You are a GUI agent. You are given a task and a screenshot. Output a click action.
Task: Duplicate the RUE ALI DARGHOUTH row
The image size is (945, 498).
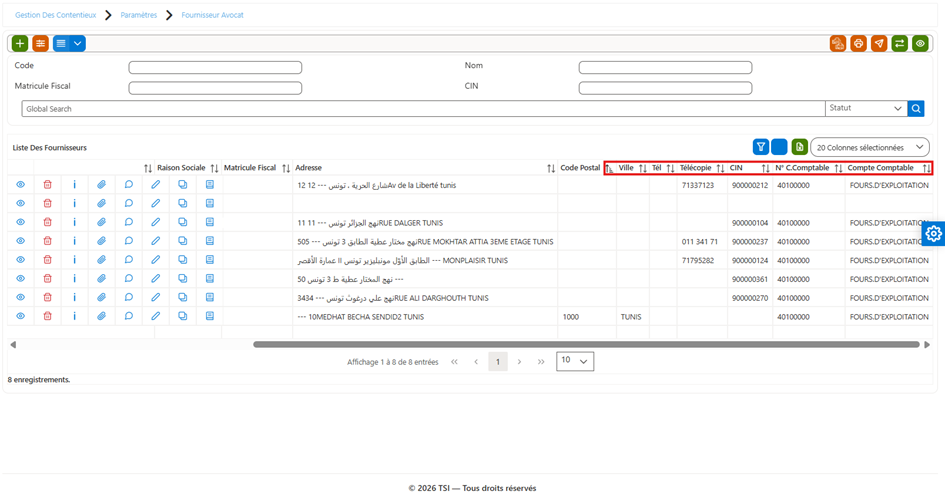coord(183,297)
